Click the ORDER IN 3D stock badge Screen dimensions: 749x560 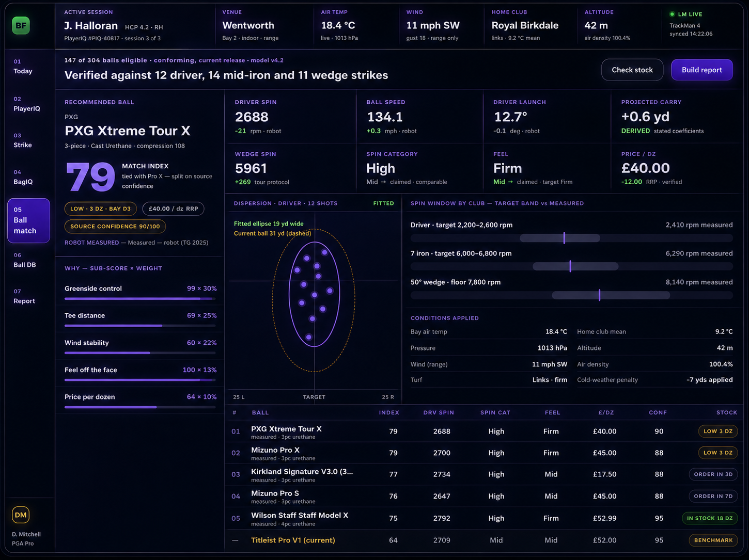[713, 474]
